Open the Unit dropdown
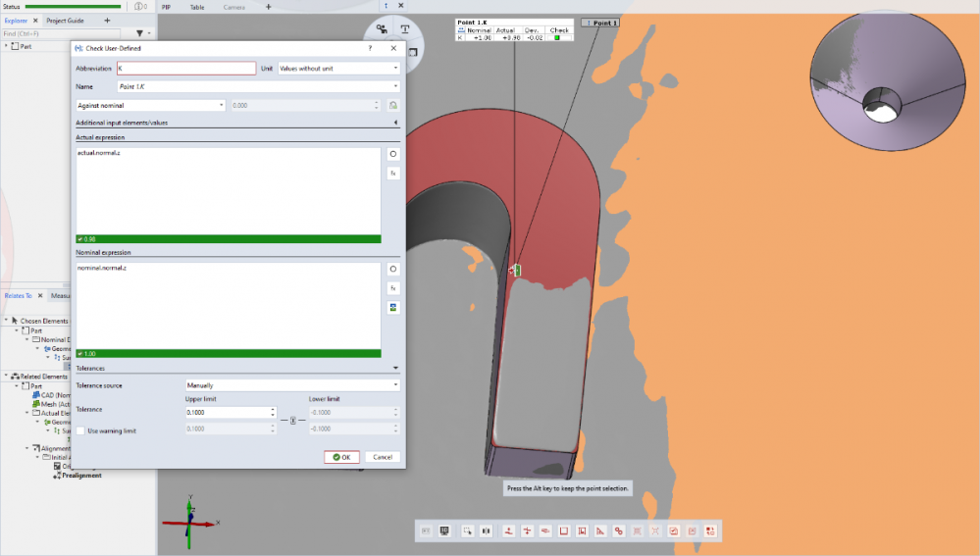Screen dimensions: 980x556 (338, 69)
